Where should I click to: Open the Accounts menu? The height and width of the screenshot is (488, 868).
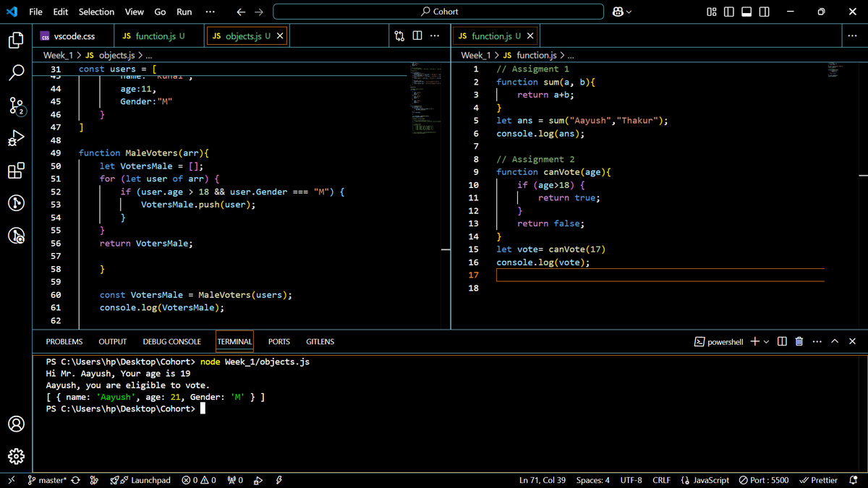click(x=16, y=424)
